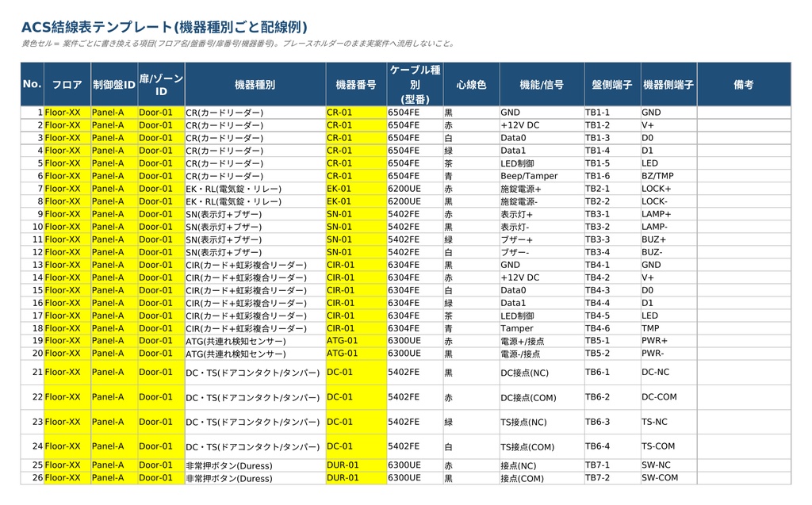The height and width of the screenshot is (505, 812).
Task: Click ATG(共連れ検知センサー) cell in row 19
Action: click(255, 341)
